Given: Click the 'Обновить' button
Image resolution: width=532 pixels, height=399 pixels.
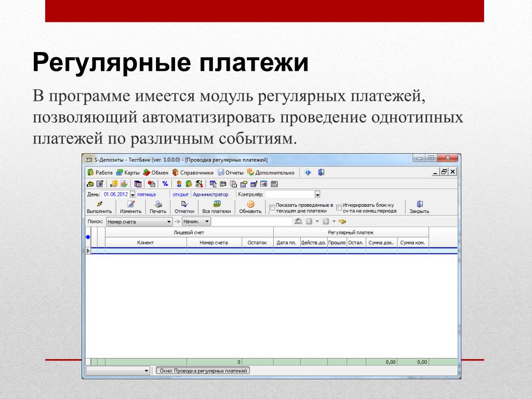Looking at the screenshot, I should click(250, 207).
